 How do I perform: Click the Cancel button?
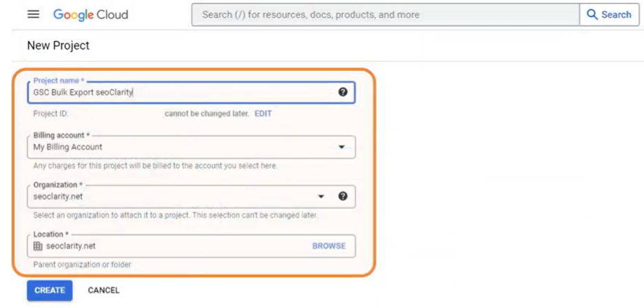pos(103,290)
